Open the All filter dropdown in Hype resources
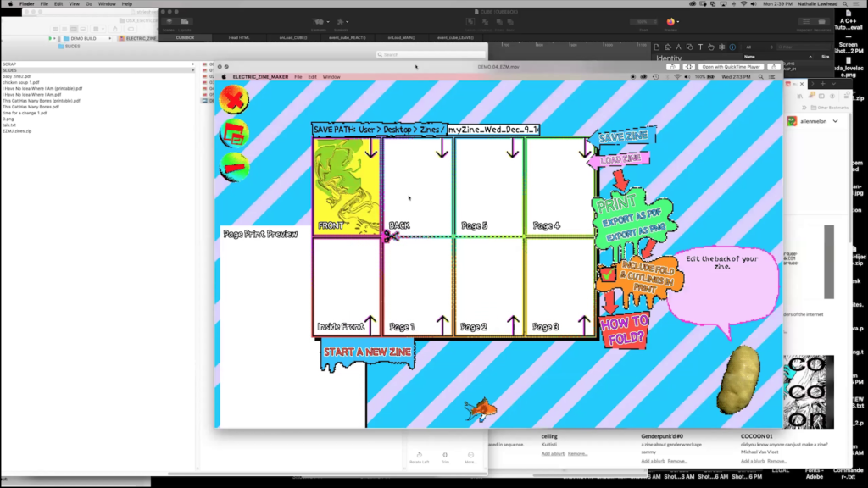This screenshot has height=488, width=868. click(x=759, y=47)
